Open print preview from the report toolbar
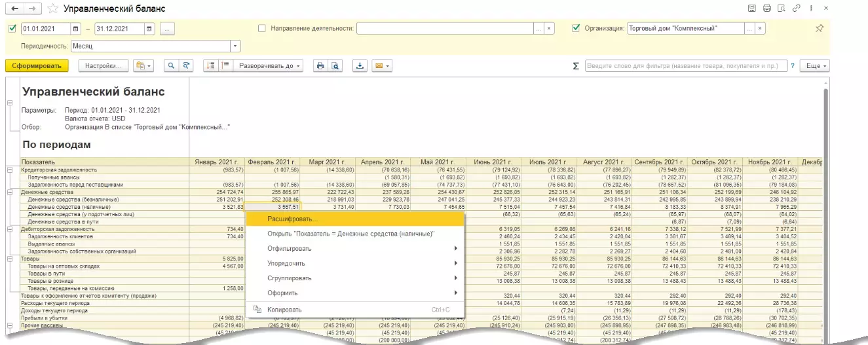The height and width of the screenshot is (345, 868). pos(334,66)
